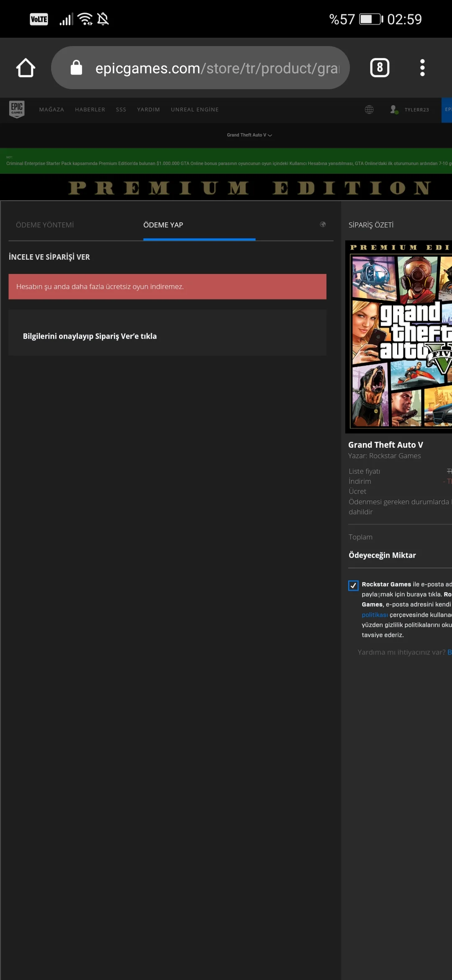Tap the battery status icon
The width and height of the screenshot is (452, 980).
coord(371,19)
